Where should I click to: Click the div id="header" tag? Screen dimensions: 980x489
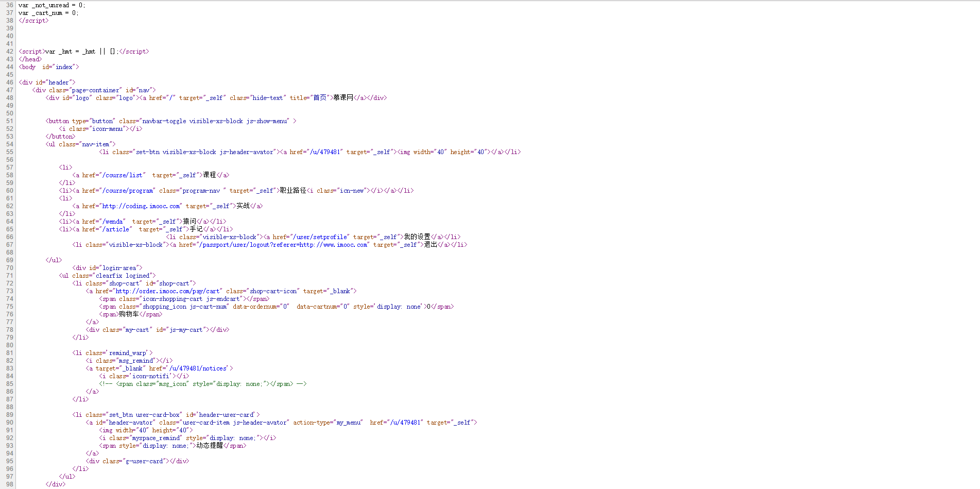[x=47, y=82]
